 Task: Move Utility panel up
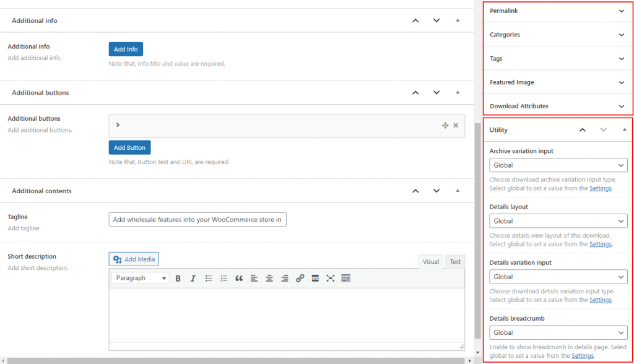(x=582, y=130)
